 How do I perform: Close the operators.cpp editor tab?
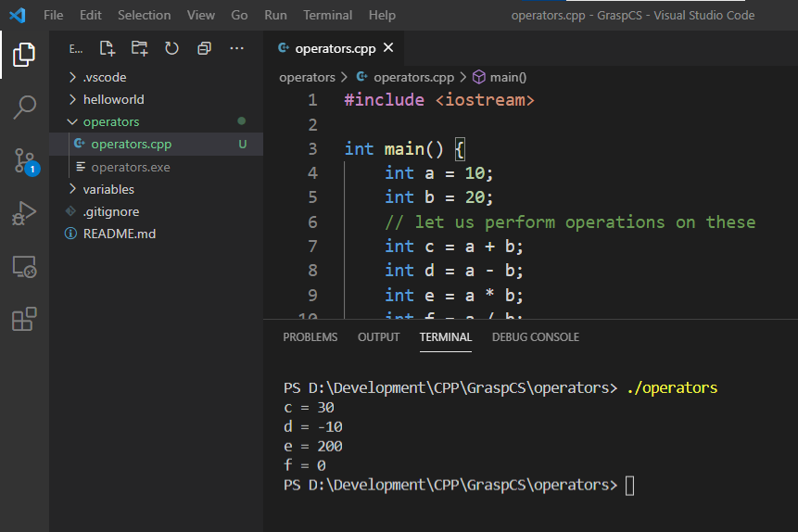(388, 48)
